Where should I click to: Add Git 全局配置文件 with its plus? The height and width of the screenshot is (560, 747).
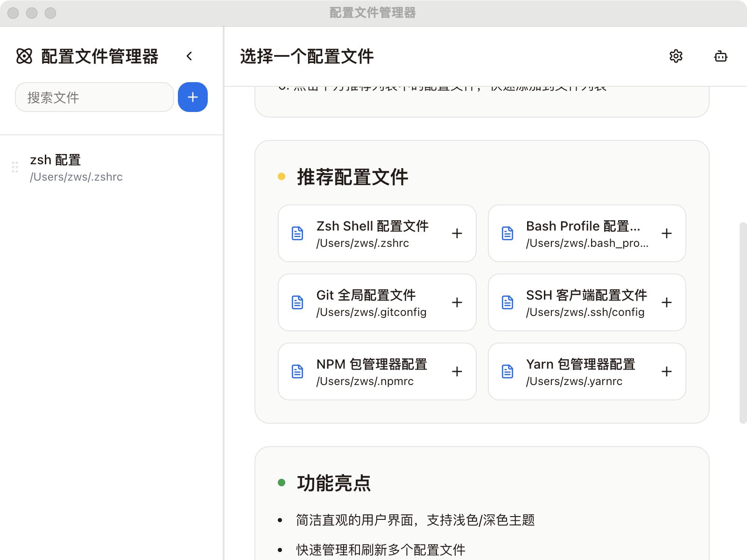(457, 302)
